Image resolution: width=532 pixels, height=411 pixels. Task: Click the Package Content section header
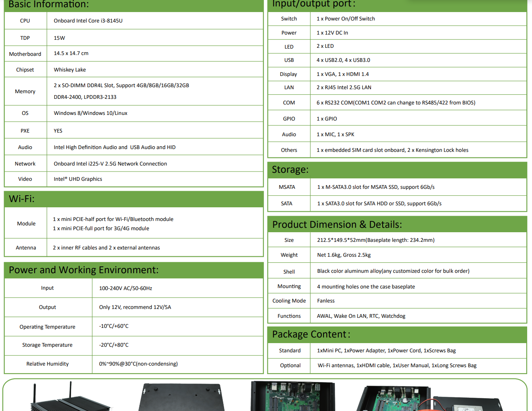pyautogui.click(x=311, y=334)
